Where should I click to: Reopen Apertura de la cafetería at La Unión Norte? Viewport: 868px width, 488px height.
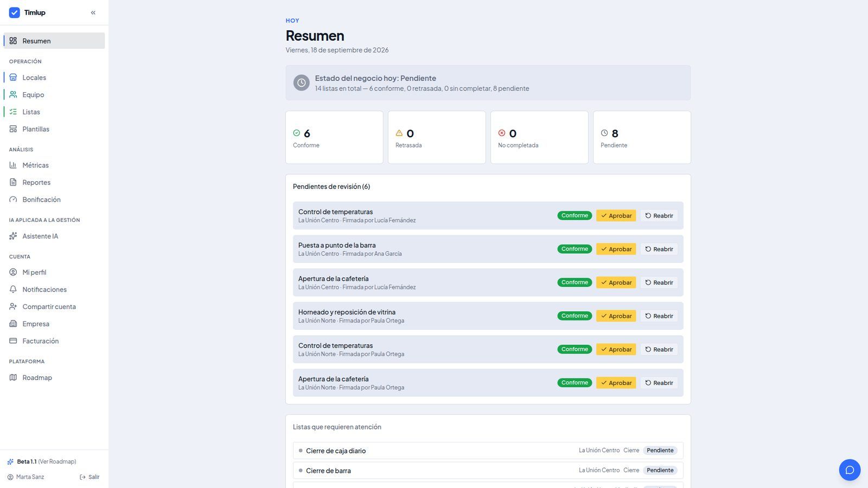point(659,383)
